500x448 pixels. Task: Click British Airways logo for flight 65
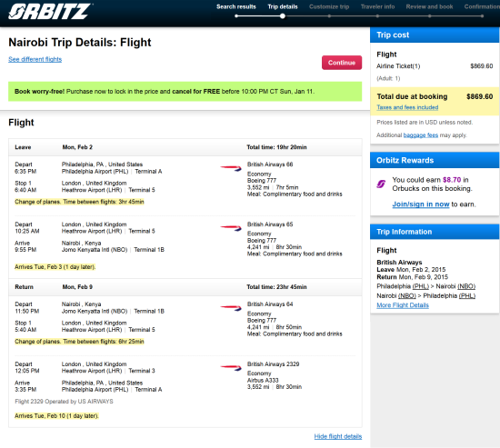231,228
